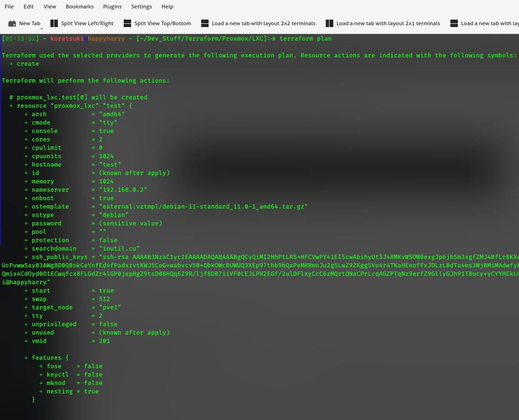Load a new tab with layout 2x2 terminals
Screen dimensions: 519x420
tap(264, 23)
